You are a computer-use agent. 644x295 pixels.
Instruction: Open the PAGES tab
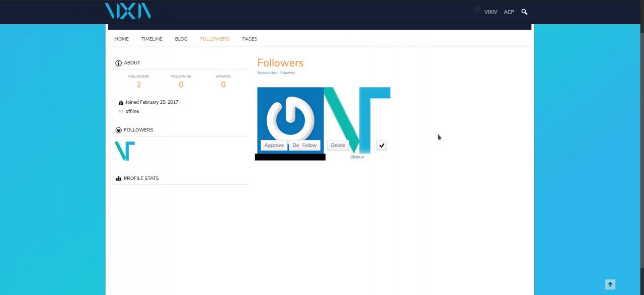(250, 39)
